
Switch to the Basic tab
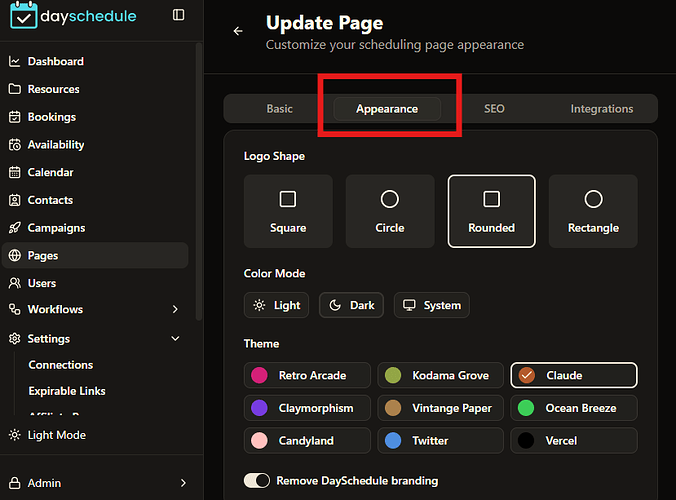tap(279, 109)
